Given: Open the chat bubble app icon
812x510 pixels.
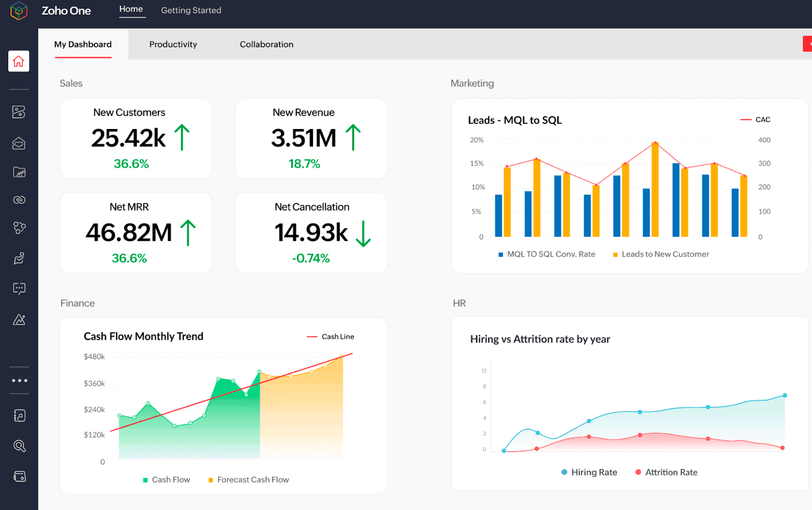Looking at the screenshot, I should pos(18,289).
